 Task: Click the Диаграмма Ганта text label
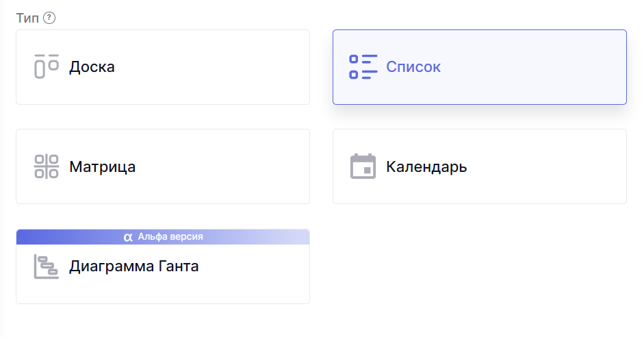133,266
